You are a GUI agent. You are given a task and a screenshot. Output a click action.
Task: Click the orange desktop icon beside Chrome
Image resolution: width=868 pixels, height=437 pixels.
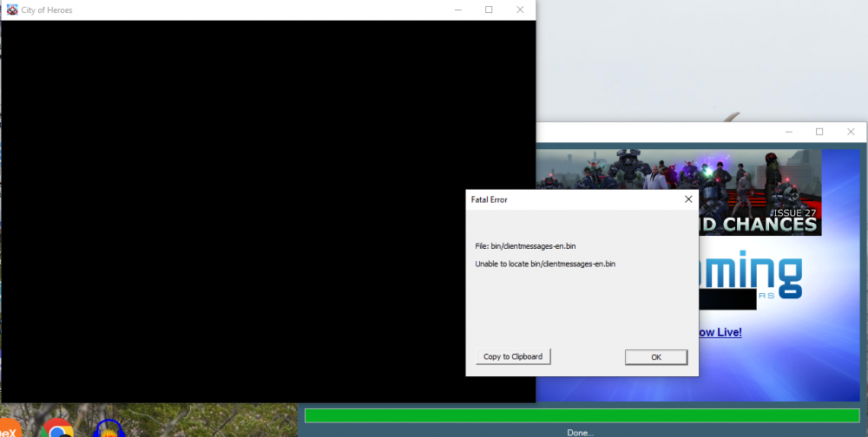tap(7, 429)
